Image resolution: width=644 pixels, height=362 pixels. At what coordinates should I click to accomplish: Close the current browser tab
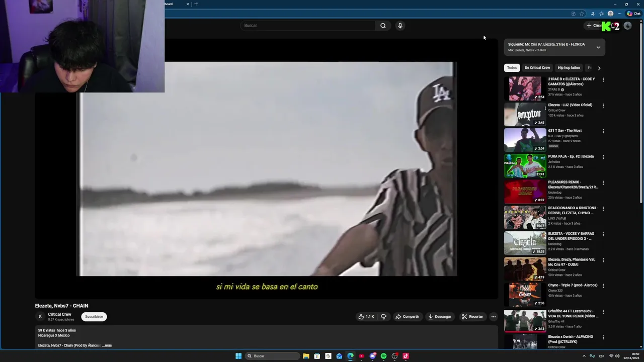point(188,4)
